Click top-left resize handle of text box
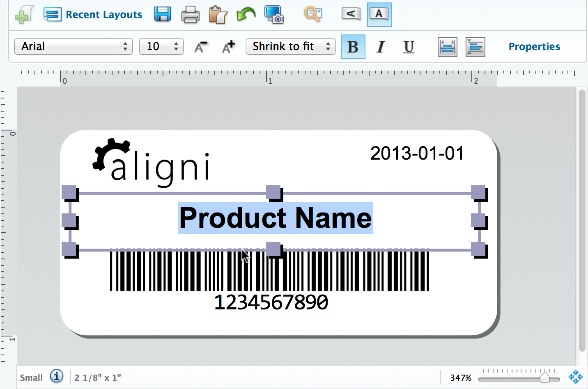588x389 pixels. (x=69, y=193)
